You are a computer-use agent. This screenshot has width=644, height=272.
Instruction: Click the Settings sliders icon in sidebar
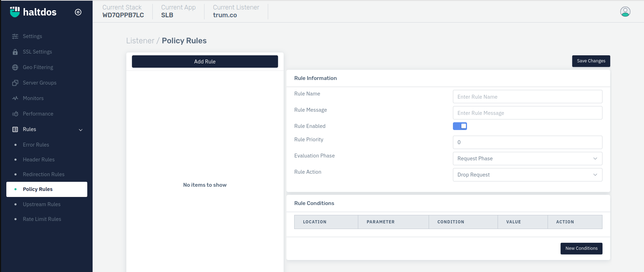pyautogui.click(x=15, y=36)
